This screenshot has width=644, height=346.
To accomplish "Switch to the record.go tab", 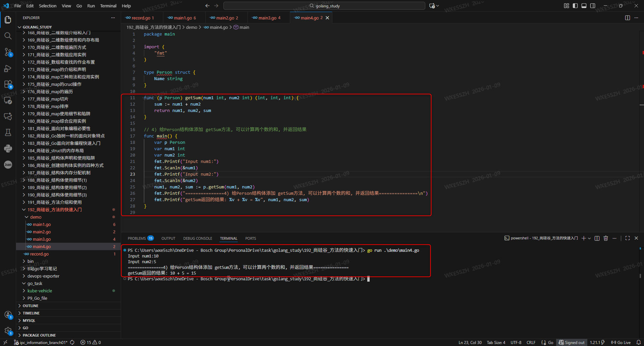I will pyautogui.click(x=142, y=18).
